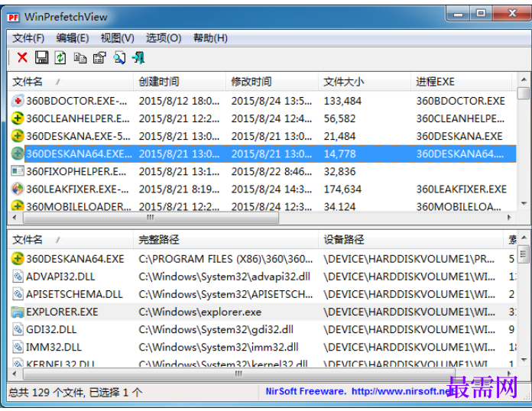Sort by 修改时间 column header
This screenshot has width=532, height=411.
click(x=272, y=82)
